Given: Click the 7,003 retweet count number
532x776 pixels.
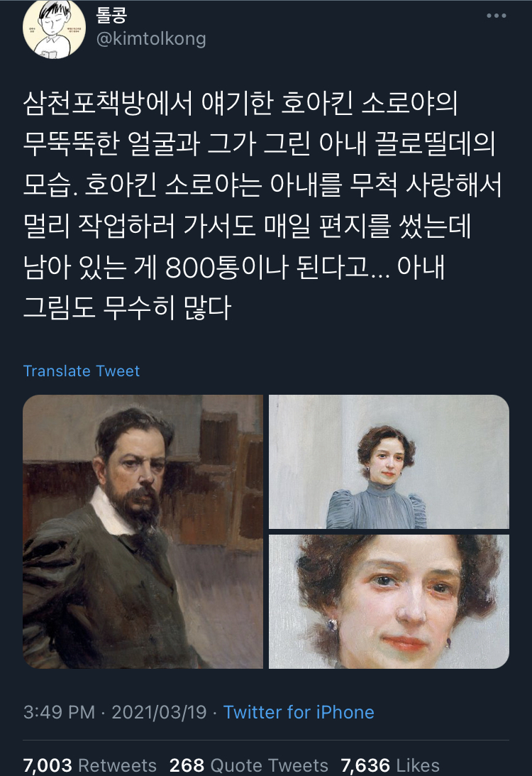Looking at the screenshot, I should point(48,765).
